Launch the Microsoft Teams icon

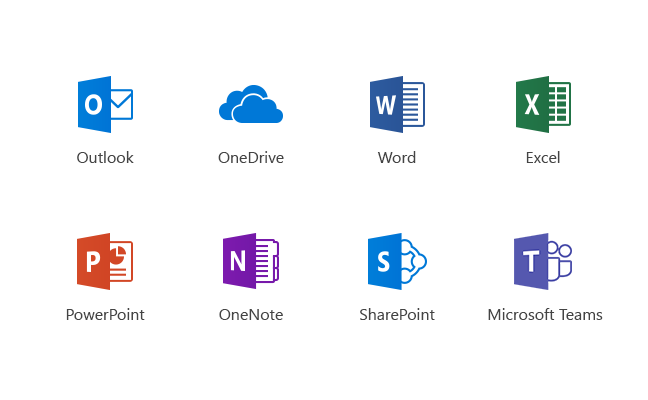pos(542,262)
